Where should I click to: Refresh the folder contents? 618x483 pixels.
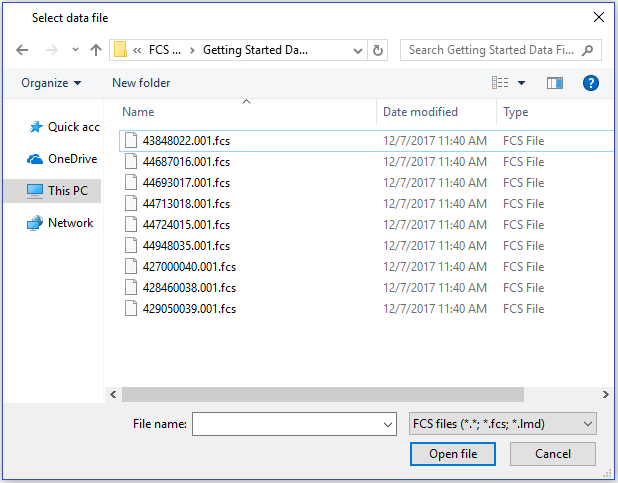point(378,50)
